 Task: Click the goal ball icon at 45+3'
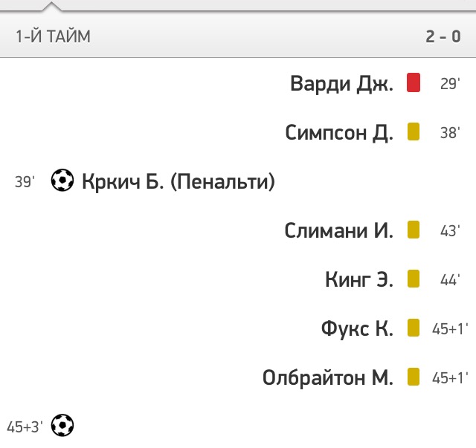(x=62, y=425)
